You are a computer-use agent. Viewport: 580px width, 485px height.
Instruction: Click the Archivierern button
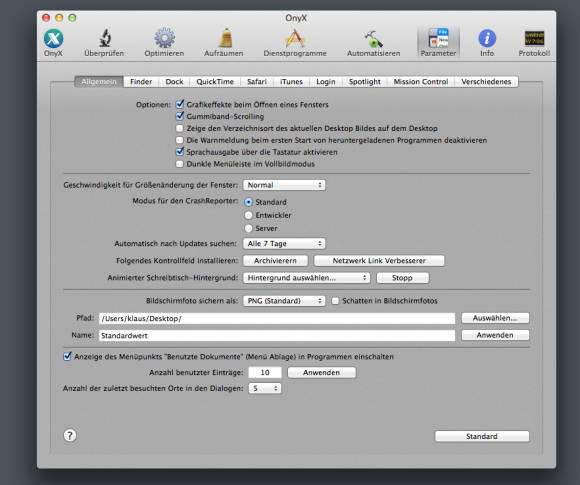tap(275, 261)
